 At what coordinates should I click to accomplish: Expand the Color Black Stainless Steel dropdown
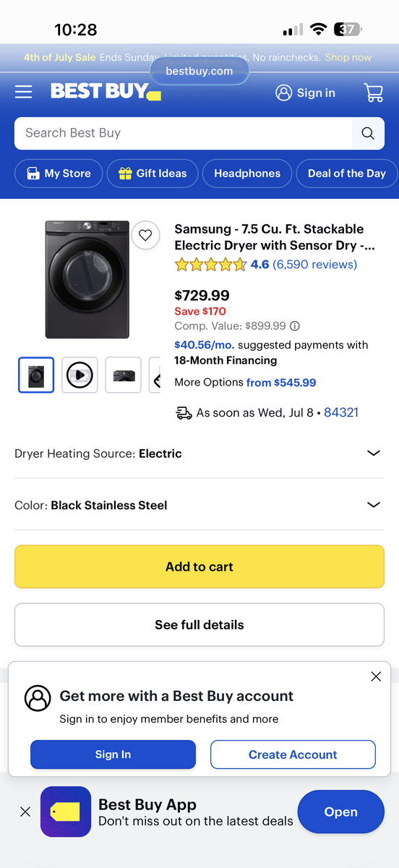point(199,505)
